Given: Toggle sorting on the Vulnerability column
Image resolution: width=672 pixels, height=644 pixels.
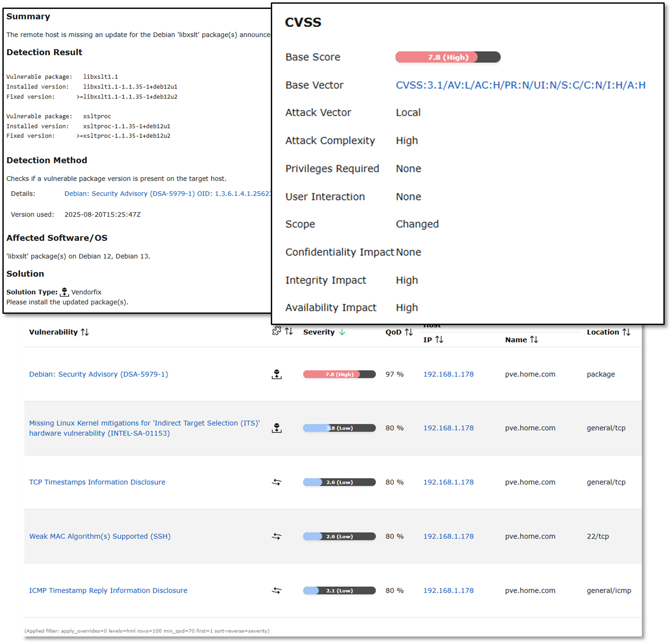Looking at the screenshot, I should pyautogui.click(x=85, y=332).
